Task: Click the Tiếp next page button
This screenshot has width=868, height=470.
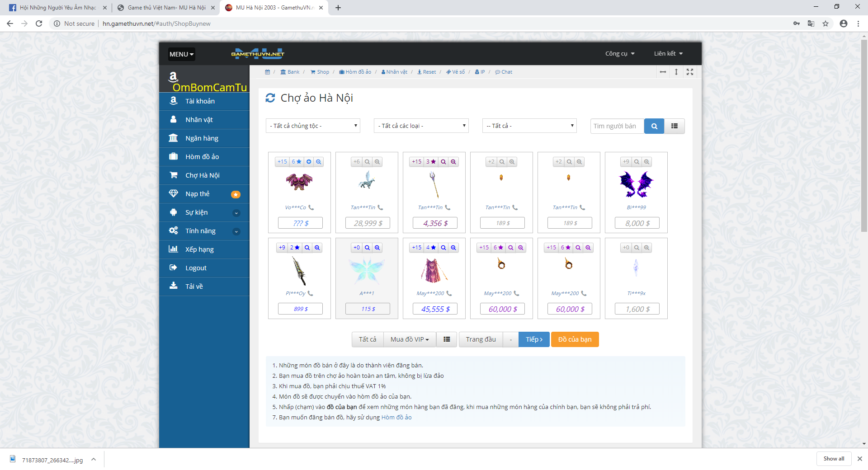Action: pyautogui.click(x=534, y=339)
